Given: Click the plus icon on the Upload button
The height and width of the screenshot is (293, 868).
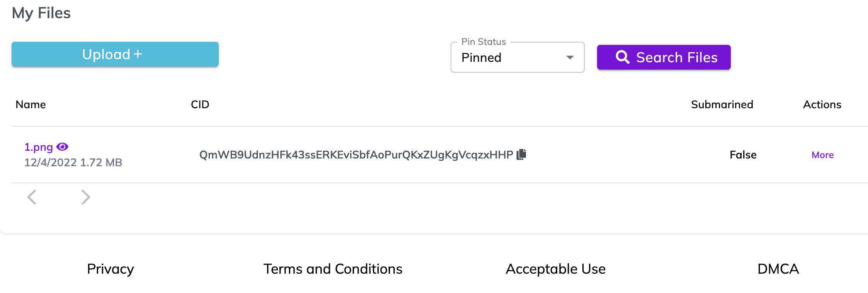Looking at the screenshot, I should coord(137,54).
